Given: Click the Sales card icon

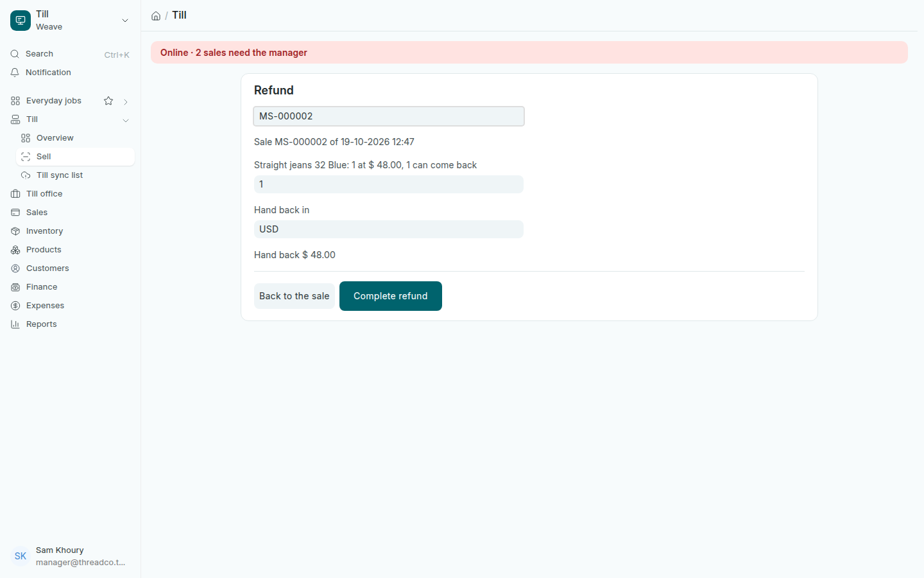Looking at the screenshot, I should tap(15, 213).
